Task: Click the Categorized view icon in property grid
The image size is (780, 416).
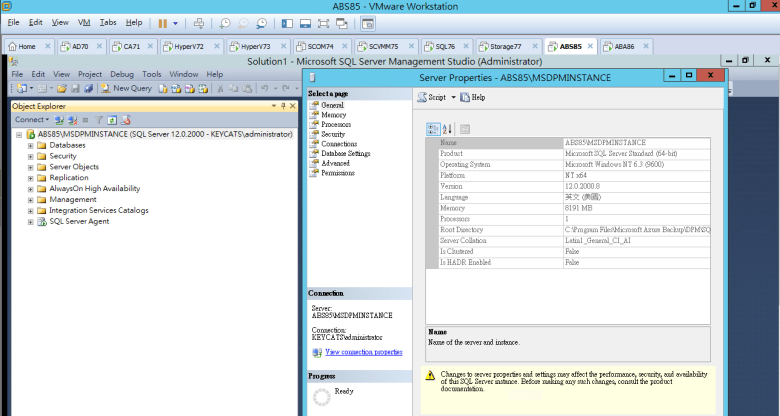Action: point(433,128)
